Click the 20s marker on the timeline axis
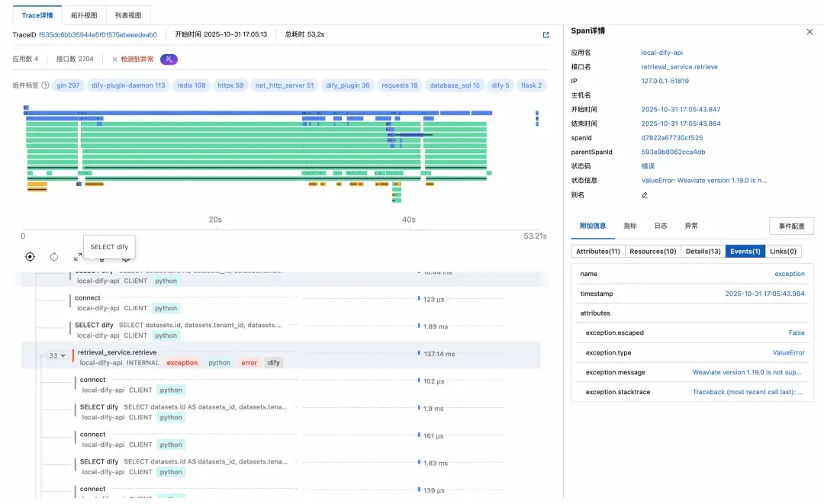This screenshot has height=504, width=824. (x=215, y=220)
